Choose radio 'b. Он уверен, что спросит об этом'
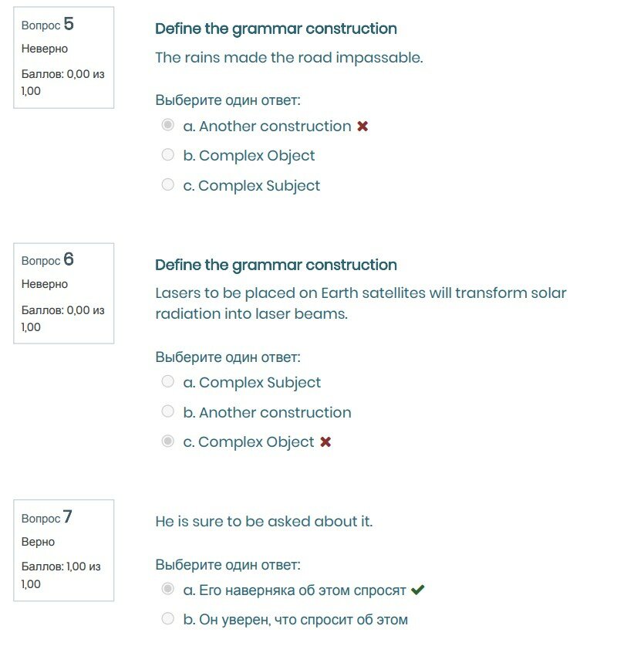644x646 pixels. (167, 618)
